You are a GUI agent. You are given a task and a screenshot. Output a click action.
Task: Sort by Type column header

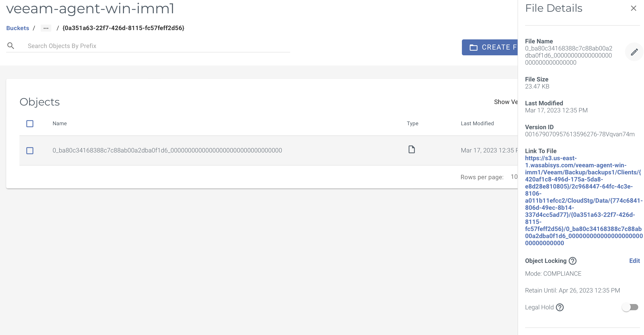pos(412,123)
